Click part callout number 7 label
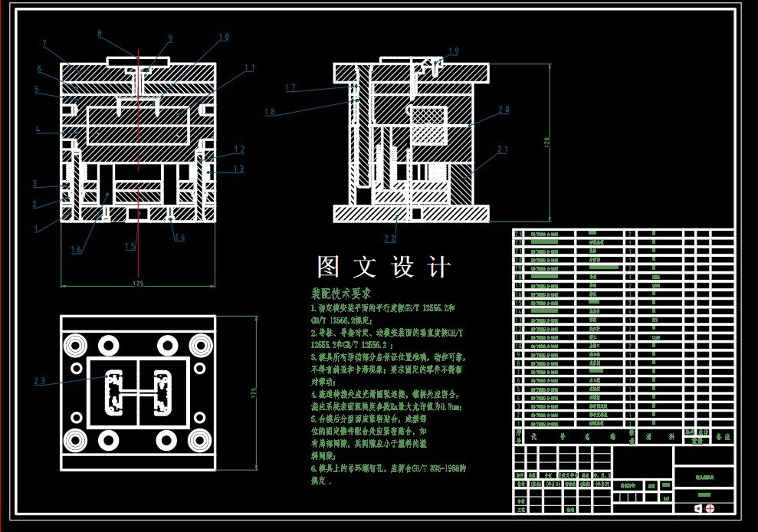This screenshot has height=532, width=758. [44, 44]
